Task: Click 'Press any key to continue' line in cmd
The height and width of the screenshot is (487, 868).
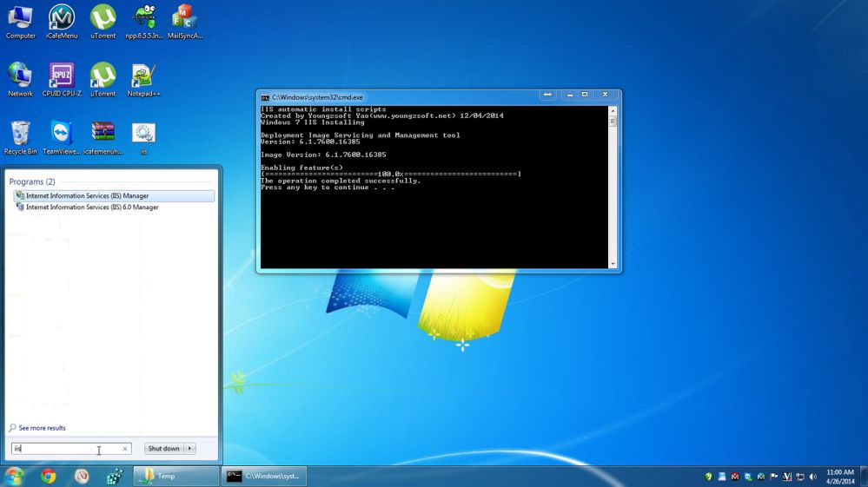Action: point(328,188)
